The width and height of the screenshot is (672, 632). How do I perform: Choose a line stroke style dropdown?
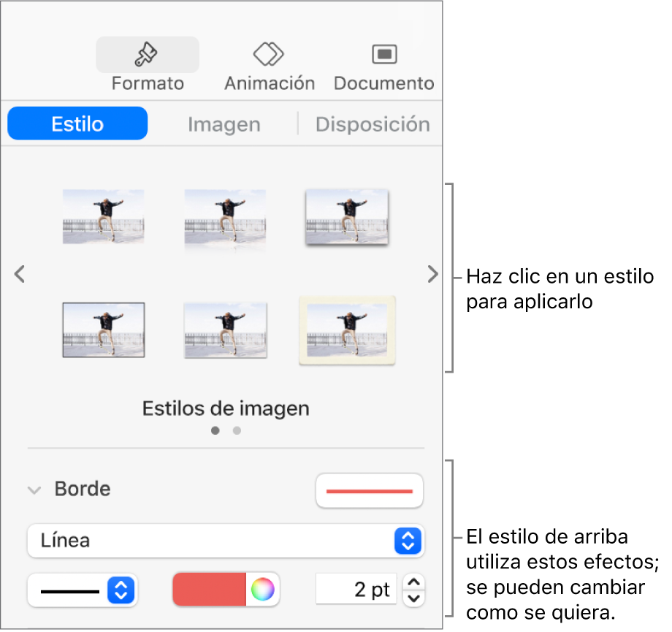coord(83,590)
